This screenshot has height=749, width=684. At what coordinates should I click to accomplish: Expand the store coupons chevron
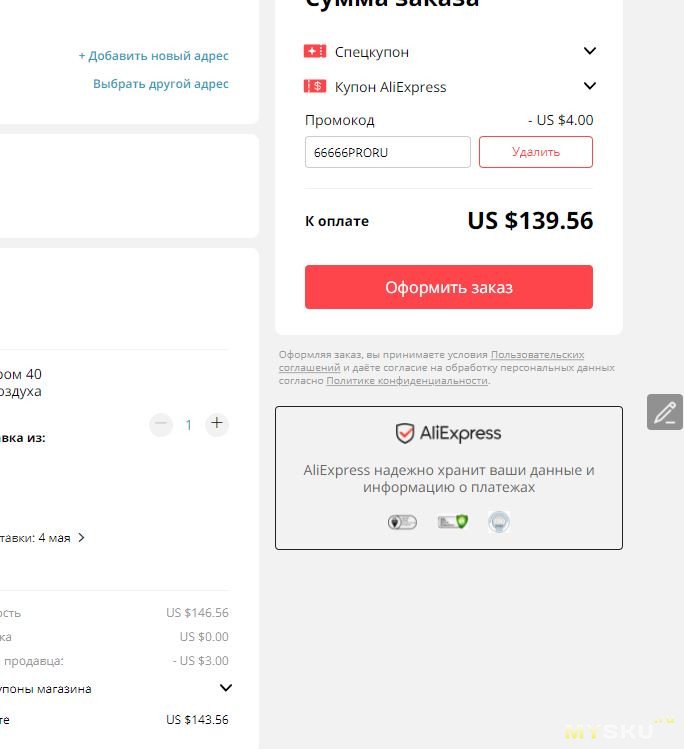click(225, 688)
